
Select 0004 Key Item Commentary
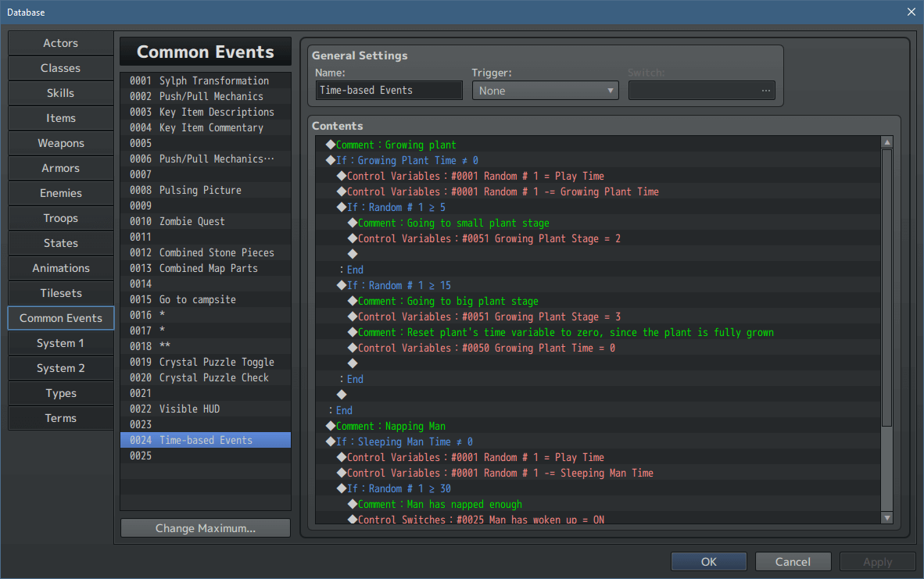206,127
